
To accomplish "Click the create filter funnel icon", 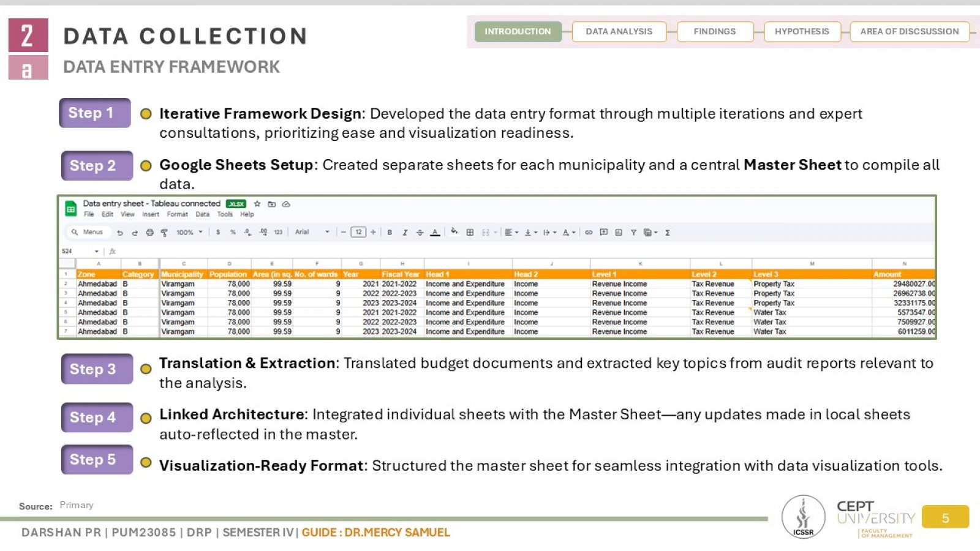I will [633, 233].
